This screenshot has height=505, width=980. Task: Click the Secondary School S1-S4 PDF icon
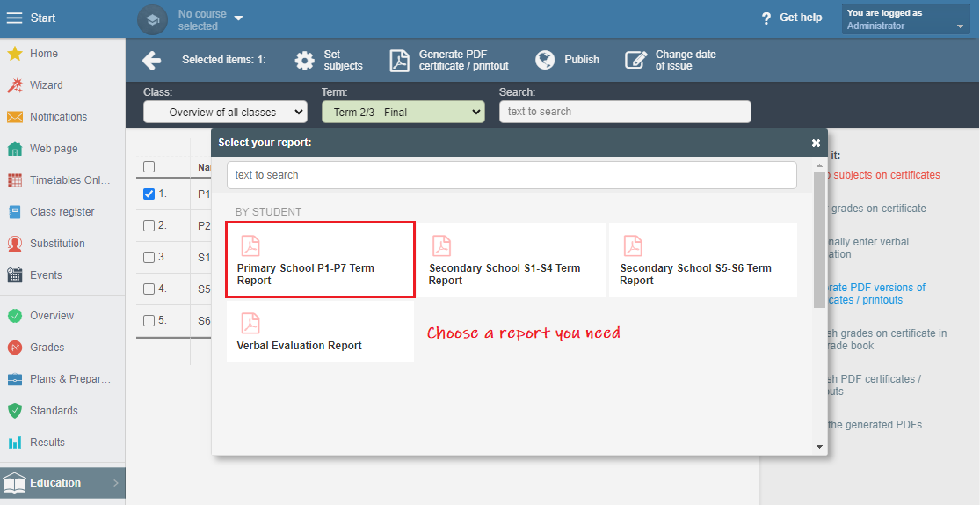pyautogui.click(x=442, y=246)
